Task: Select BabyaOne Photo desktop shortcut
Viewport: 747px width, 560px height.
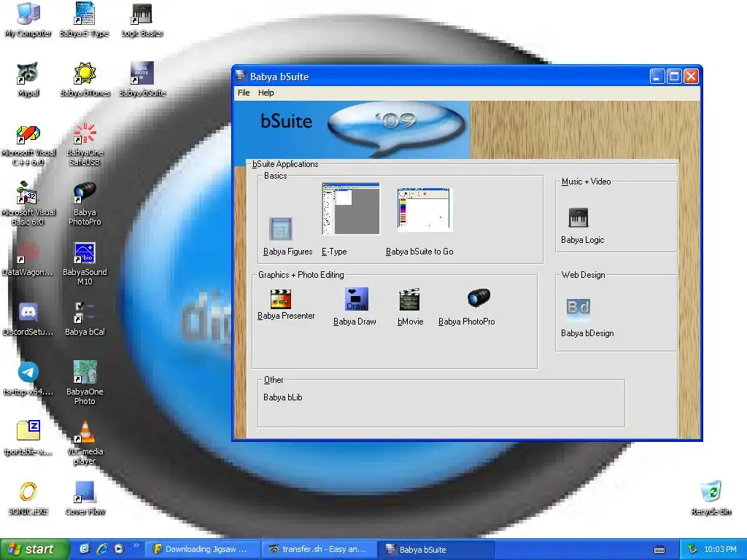Action: 85,383
